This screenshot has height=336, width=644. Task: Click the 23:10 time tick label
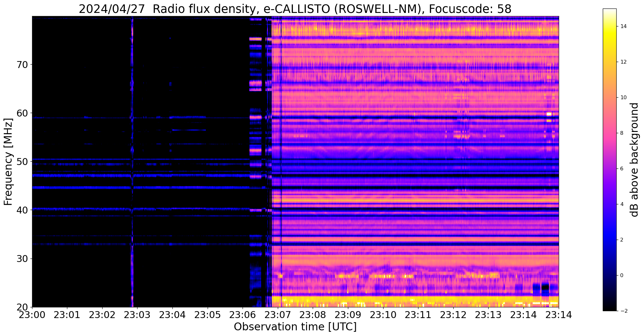point(383,314)
